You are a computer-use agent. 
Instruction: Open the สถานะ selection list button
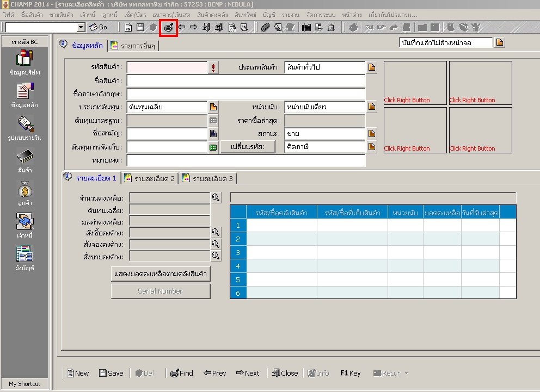tap(372, 133)
